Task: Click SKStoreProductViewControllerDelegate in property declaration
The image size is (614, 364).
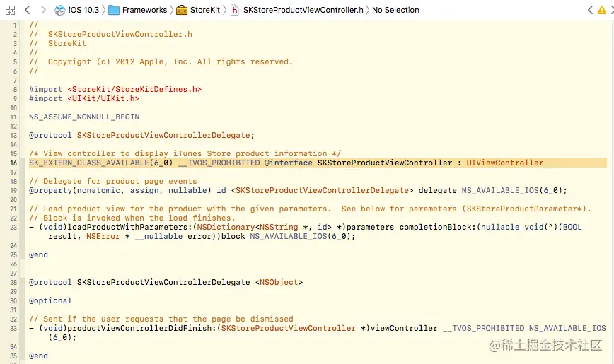Action: 323,191
